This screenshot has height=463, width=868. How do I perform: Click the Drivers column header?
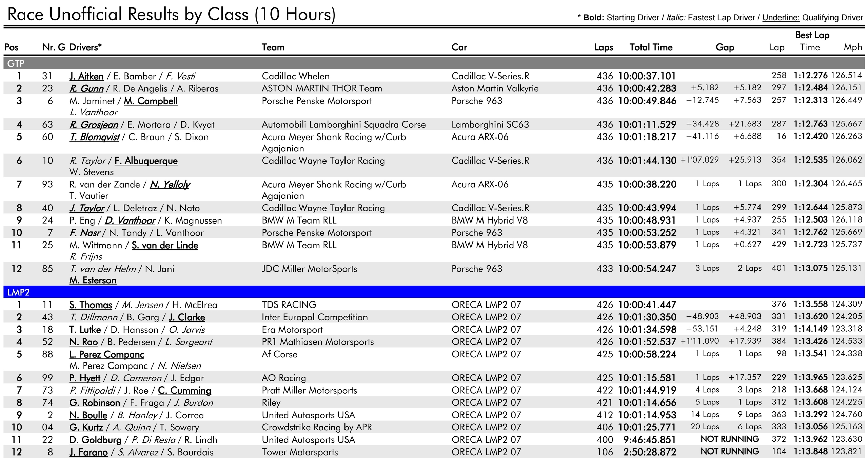[85, 47]
